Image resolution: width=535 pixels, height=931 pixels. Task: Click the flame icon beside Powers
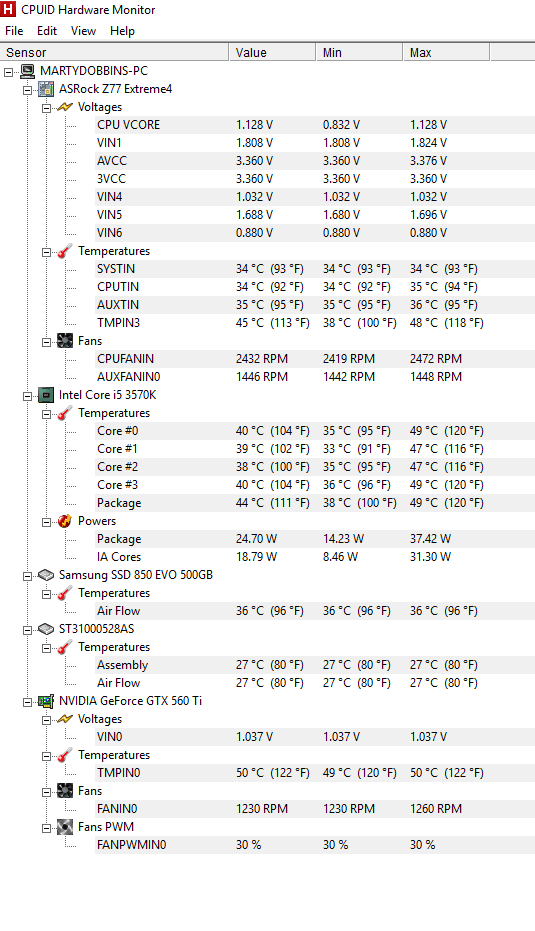(x=65, y=521)
